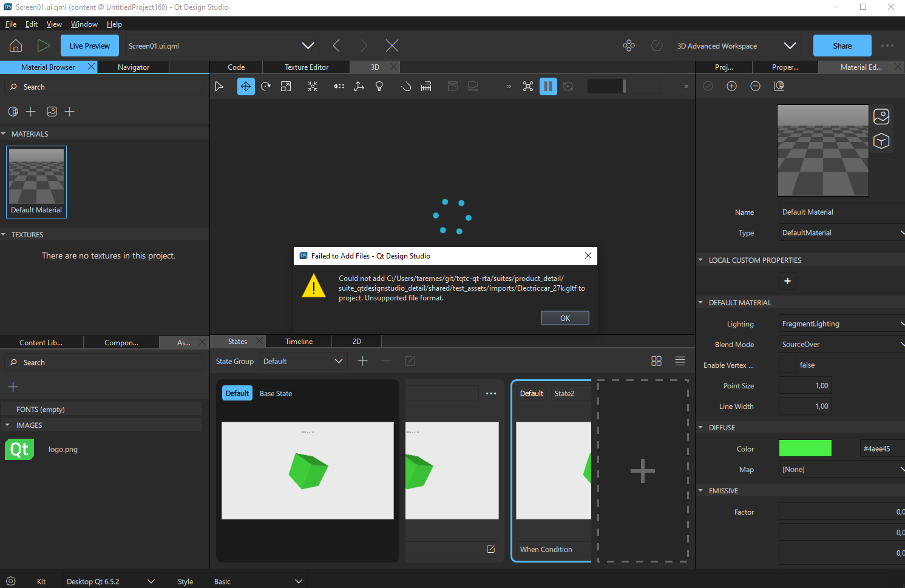Screen dimensions: 905x588
Task: Switch States view to grid layout icon
Action: (x=656, y=361)
